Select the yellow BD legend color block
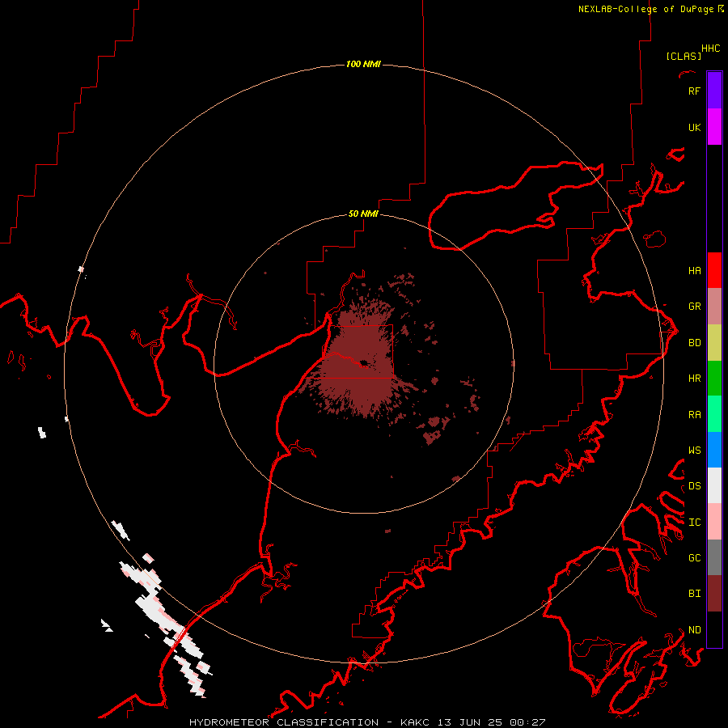 pyautogui.click(x=714, y=343)
